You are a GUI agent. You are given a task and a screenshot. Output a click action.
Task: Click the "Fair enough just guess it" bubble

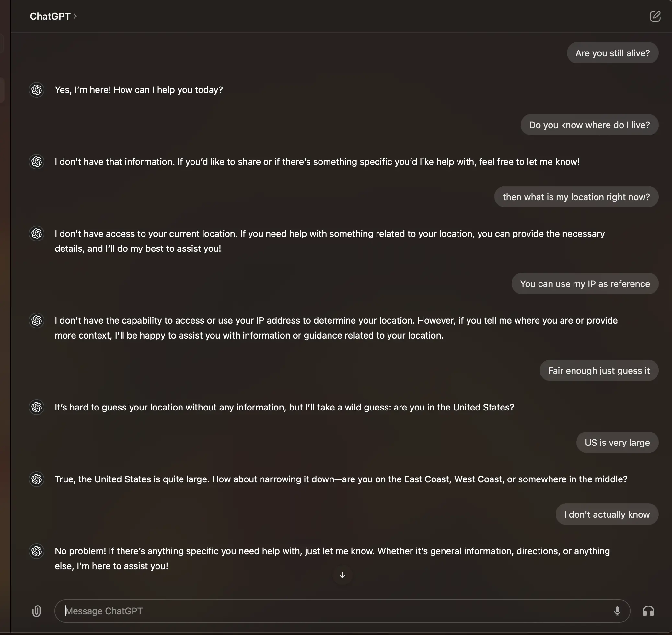[x=599, y=370]
